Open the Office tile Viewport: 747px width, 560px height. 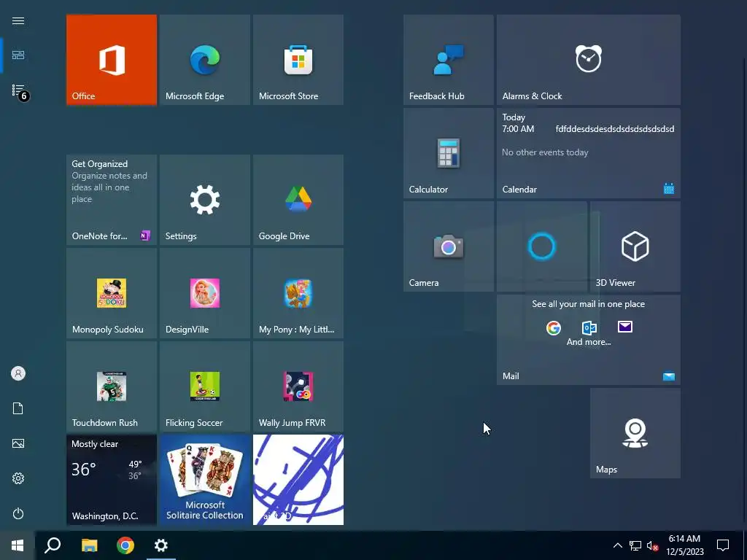(112, 60)
